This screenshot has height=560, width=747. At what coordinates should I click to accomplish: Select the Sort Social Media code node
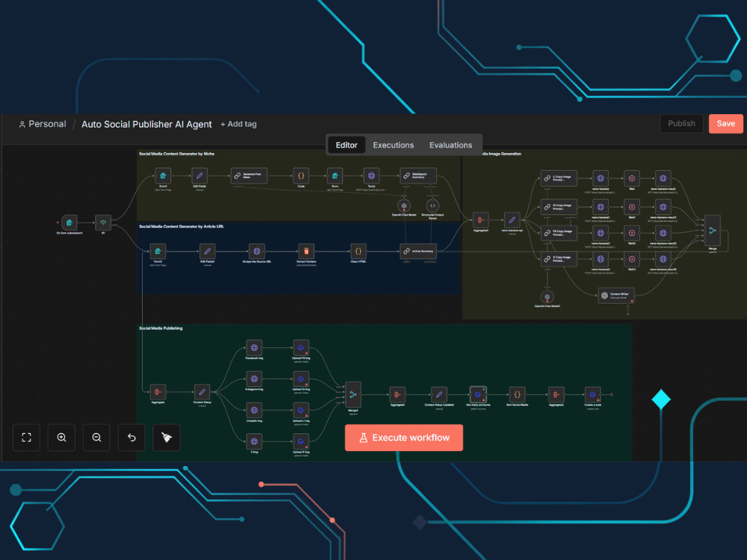coord(517,394)
